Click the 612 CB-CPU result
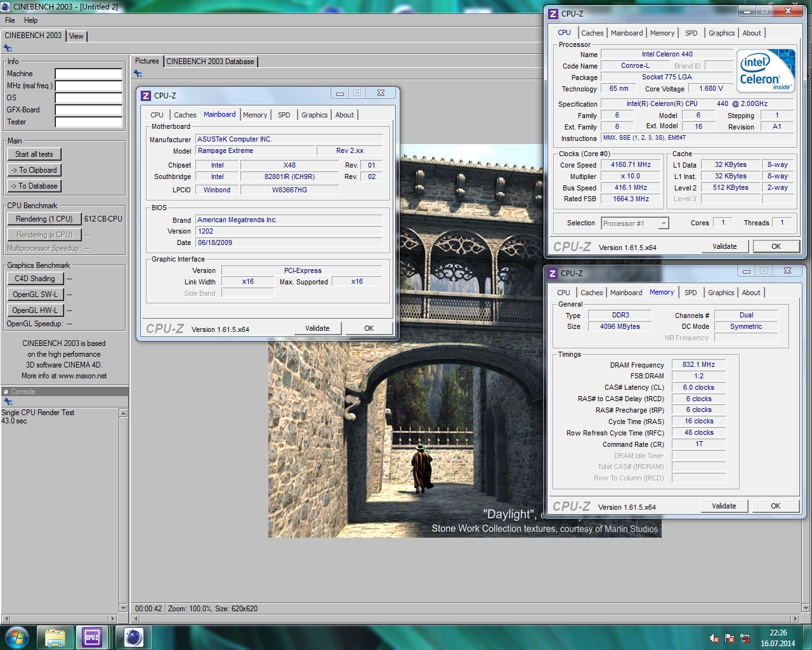 pos(103,219)
